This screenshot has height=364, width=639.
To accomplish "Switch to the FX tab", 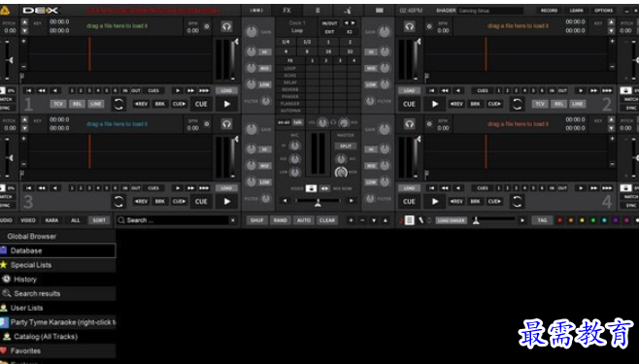I will coord(286,10).
